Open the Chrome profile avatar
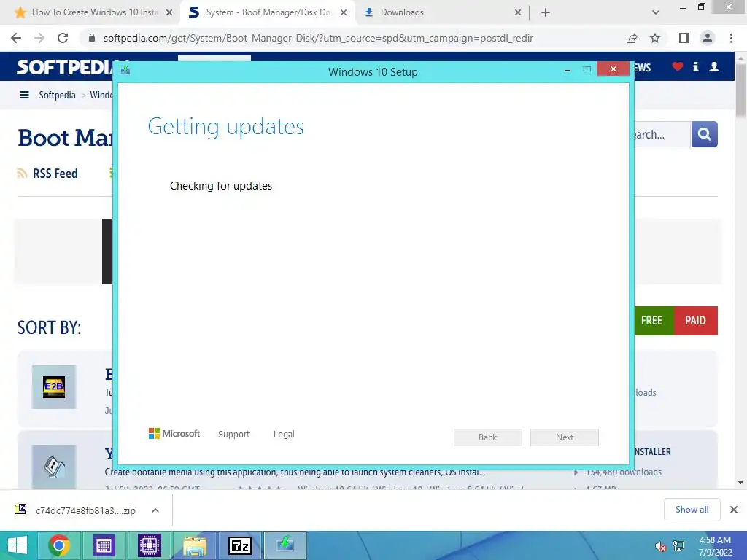This screenshot has width=747, height=560. click(x=708, y=38)
